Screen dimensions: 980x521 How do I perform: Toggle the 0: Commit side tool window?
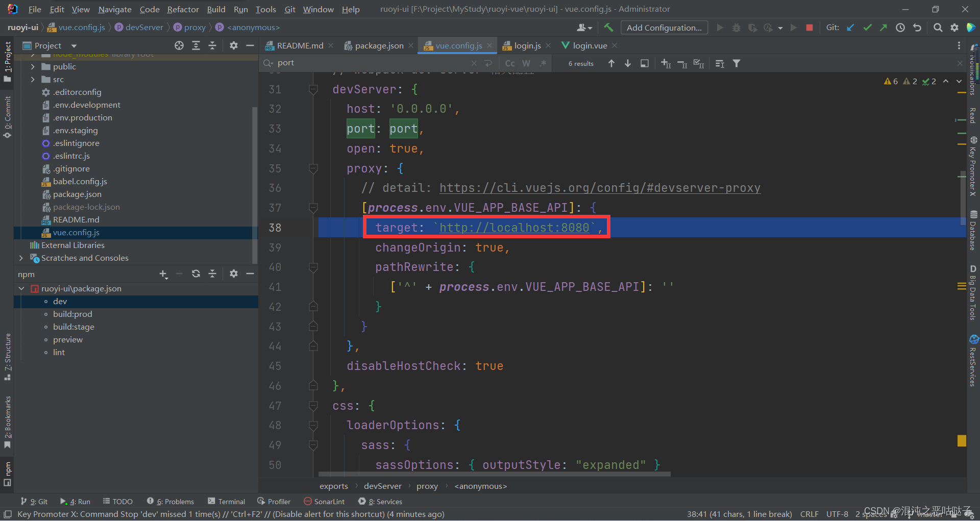click(x=7, y=117)
